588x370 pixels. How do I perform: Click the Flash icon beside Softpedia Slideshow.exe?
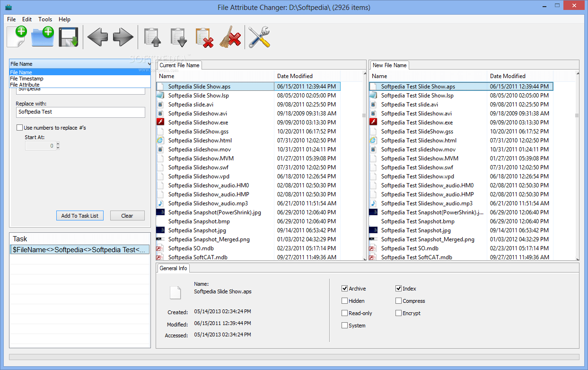(x=160, y=122)
